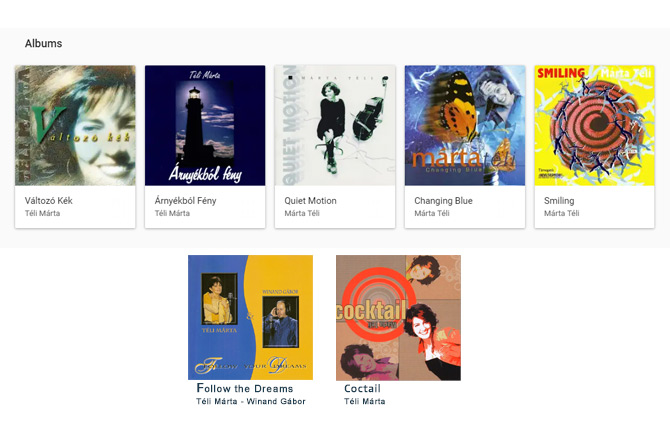Screen dimensions: 670x426
Task: Click the Quiet Motion title text
Action: 311,201
